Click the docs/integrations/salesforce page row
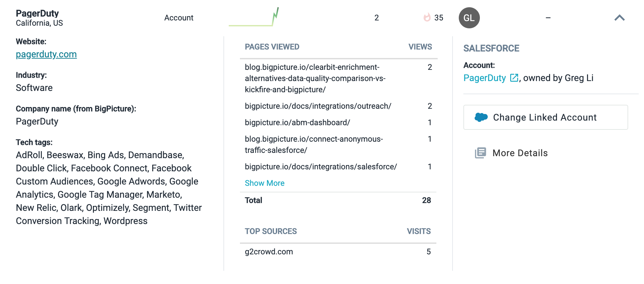The image size is (644, 284). 321,167
